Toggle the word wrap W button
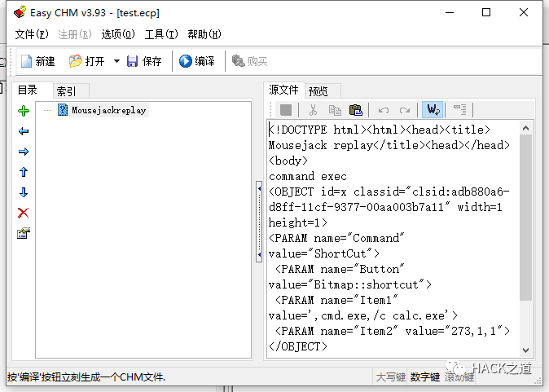Viewport: 549px width, 392px height. tap(433, 110)
